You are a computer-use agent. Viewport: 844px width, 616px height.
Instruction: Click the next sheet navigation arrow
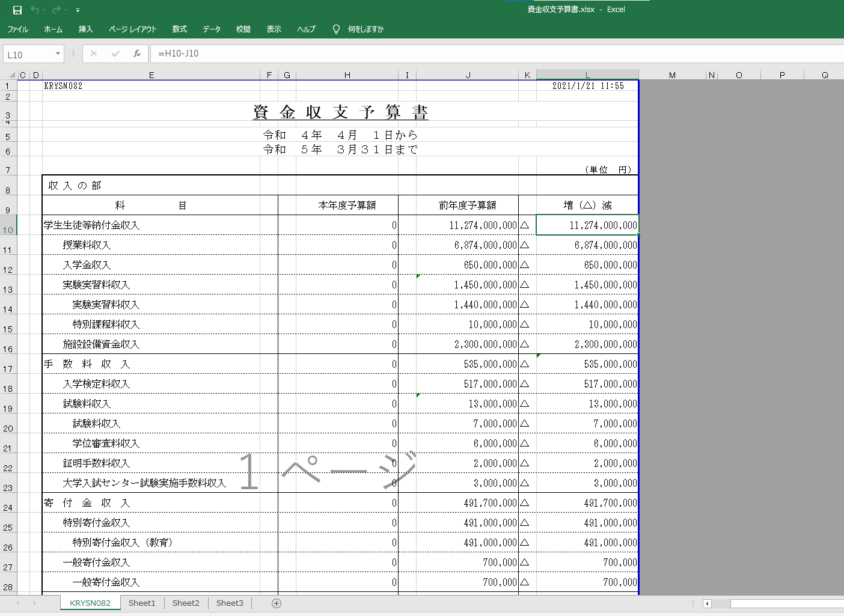coord(34,603)
